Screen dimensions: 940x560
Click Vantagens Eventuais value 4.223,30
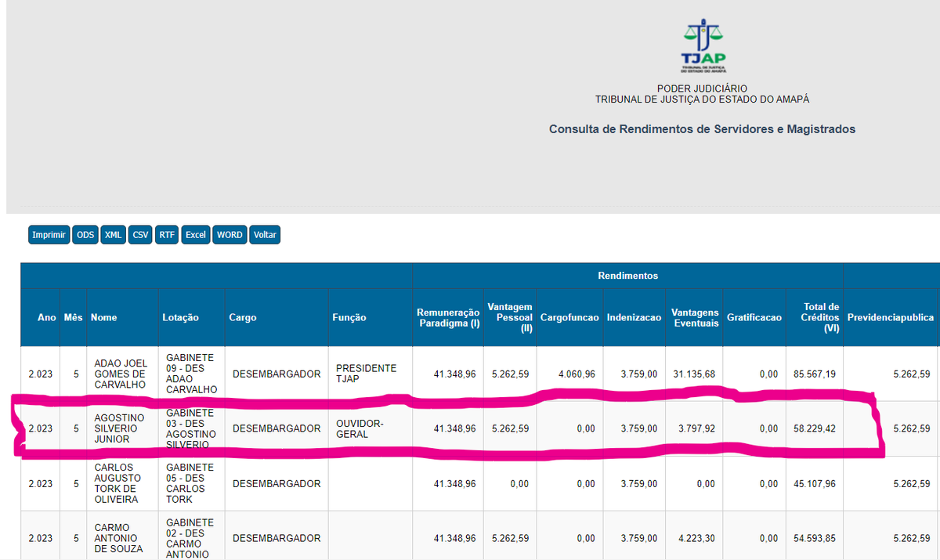point(697,538)
